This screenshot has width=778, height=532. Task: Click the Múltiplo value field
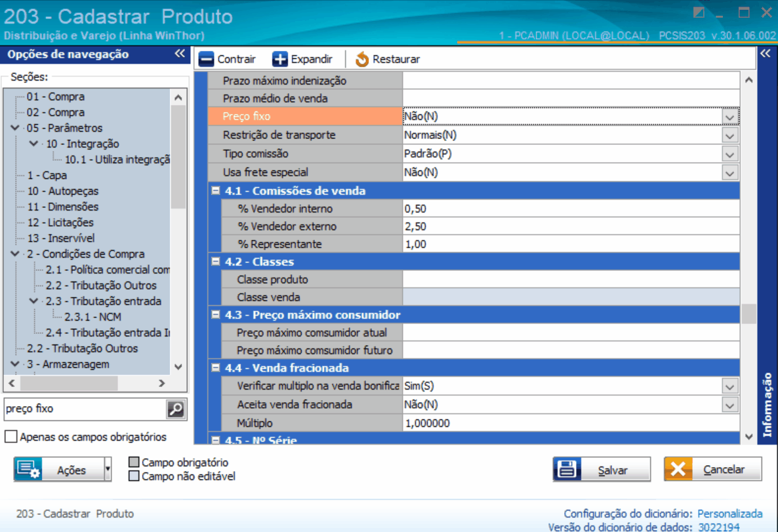pyautogui.click(x=571, y=423)
